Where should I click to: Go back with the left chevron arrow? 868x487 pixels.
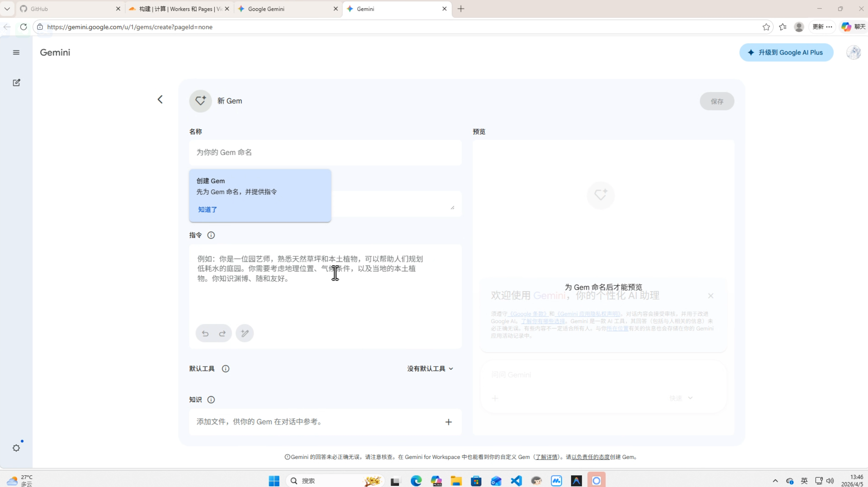coord(160,99)
